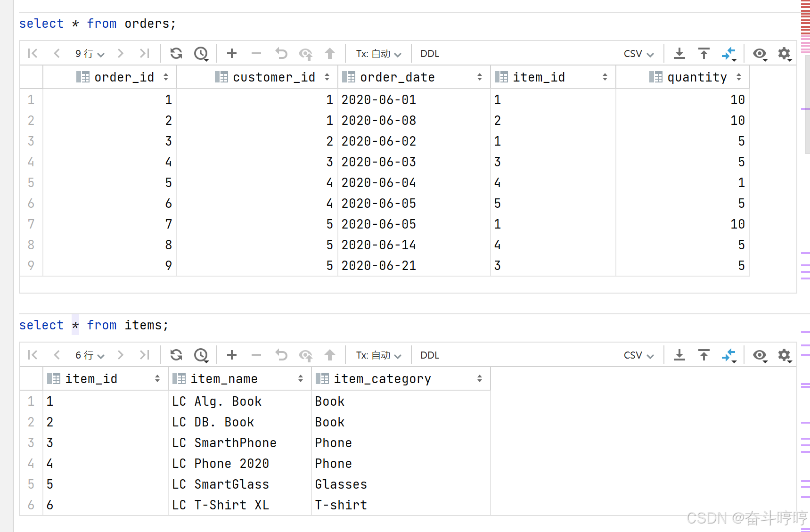Select the Glasses category cell
This screenshot has height=532, width=810.
click(x=401, y=484)
